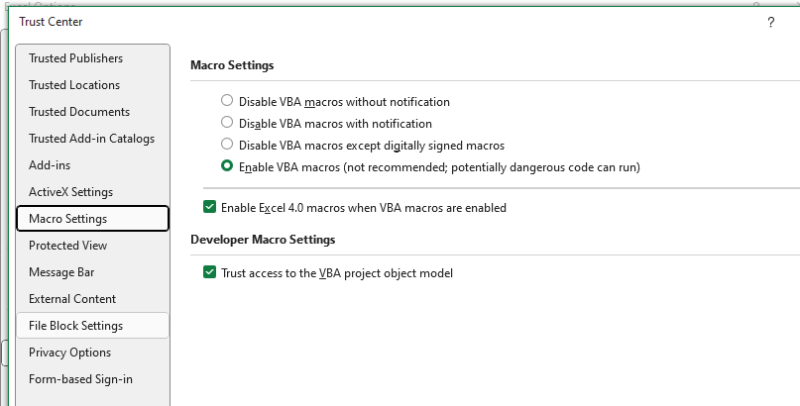Image resolution: width=800 pixels, height=406 pixels.
Task: Switch to Trusted Documents
Action: tap(79, 112)
